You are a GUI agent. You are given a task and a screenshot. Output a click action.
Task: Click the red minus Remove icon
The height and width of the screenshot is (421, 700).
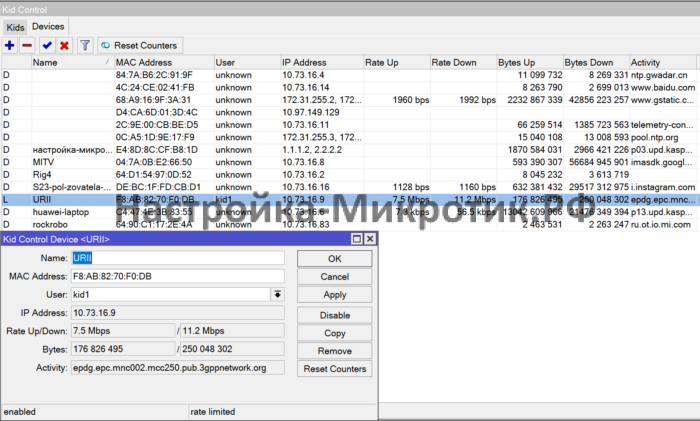27,45
